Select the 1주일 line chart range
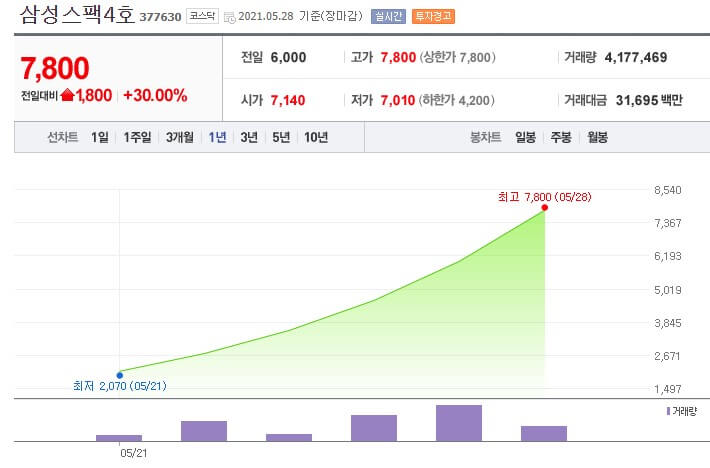 click(137, 137)
